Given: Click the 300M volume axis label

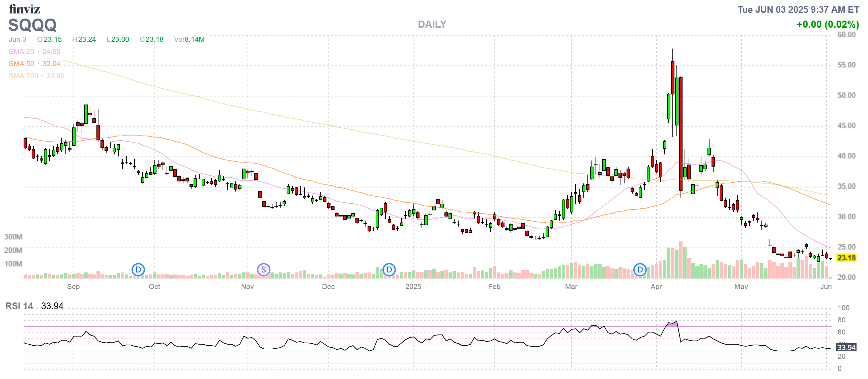Looking at the screenshot, I should point(13,237).
